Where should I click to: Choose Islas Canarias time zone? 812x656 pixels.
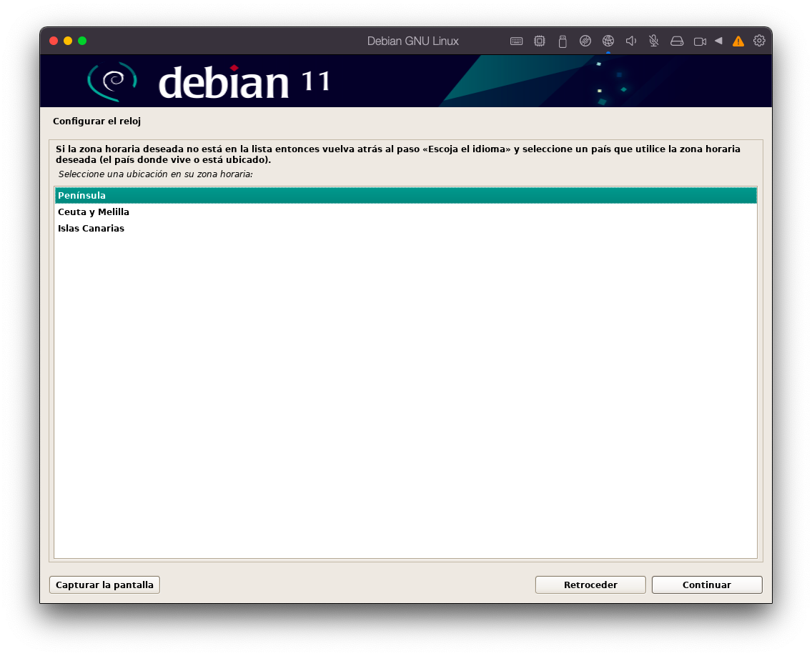coord(91,229)
